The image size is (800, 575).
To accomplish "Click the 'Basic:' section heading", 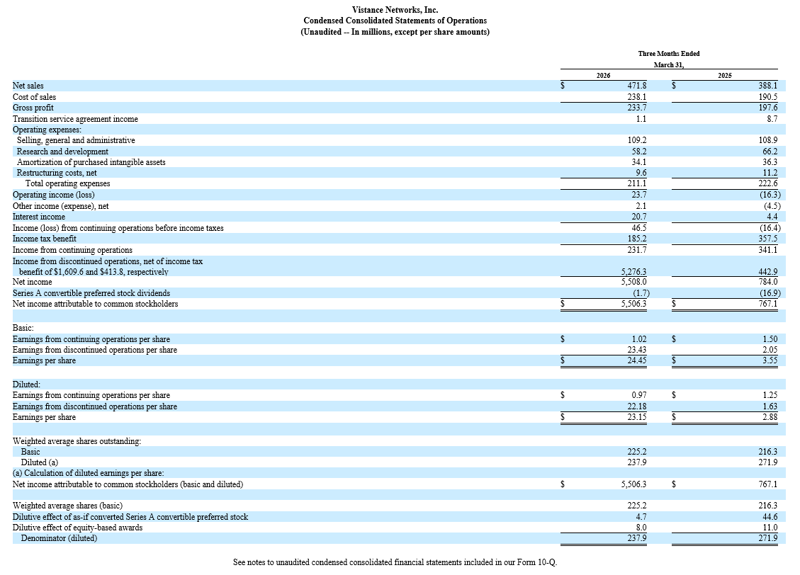I will click(x=23, y=328).
